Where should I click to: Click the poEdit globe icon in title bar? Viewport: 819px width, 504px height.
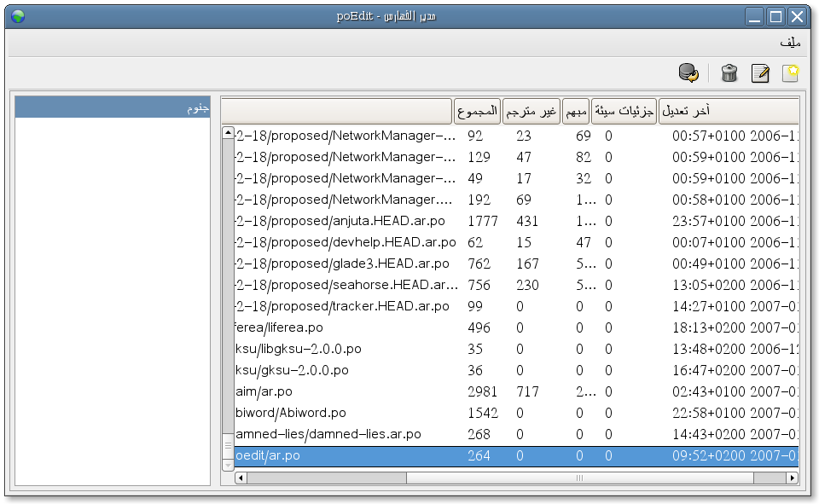[18, 16]
